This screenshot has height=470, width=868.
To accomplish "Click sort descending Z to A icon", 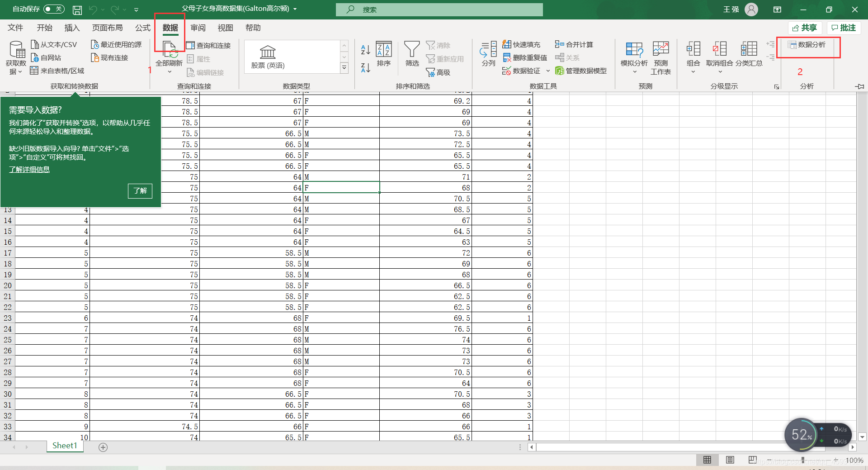I will pos(365,68).
